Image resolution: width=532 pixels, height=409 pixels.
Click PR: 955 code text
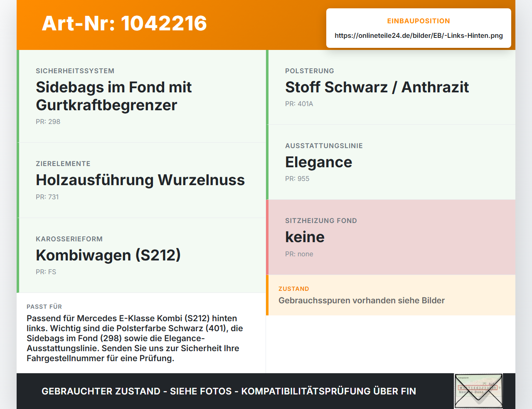coord(297,178)
